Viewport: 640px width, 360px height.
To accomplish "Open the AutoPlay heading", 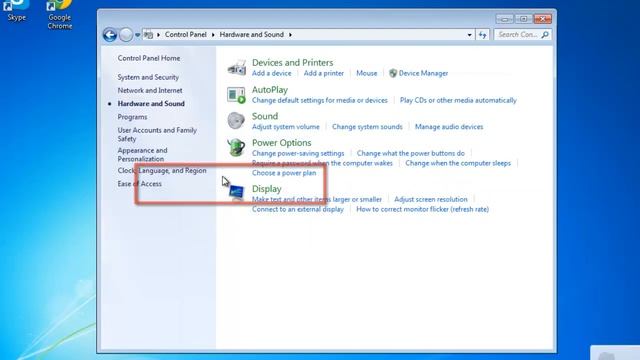I will click(x=270, y=89).
